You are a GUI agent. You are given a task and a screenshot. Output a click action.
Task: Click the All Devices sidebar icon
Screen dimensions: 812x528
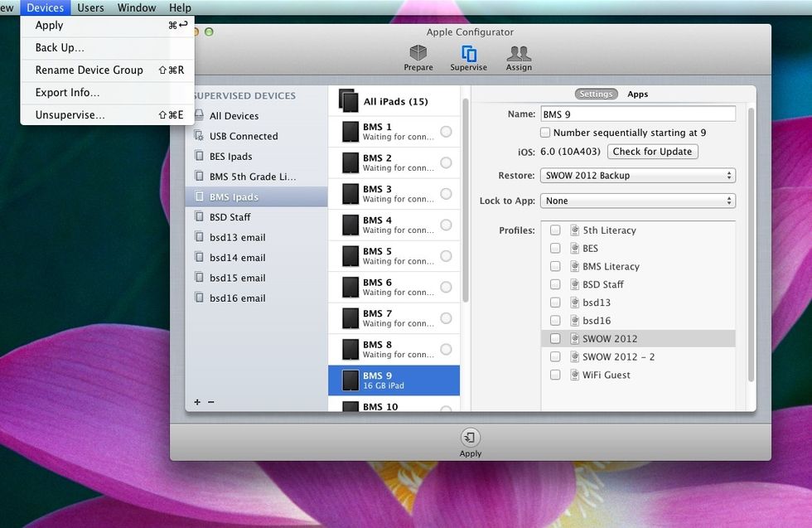coord(199,115)
